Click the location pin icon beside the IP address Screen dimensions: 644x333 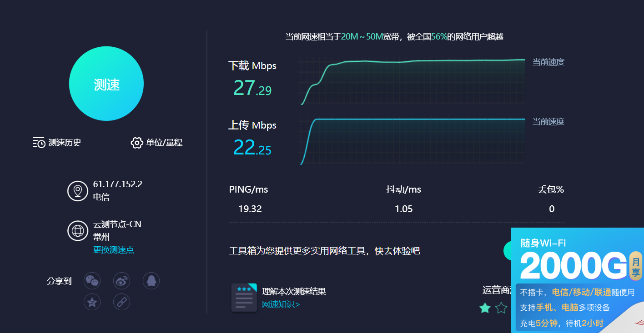[x=78, y=191]
